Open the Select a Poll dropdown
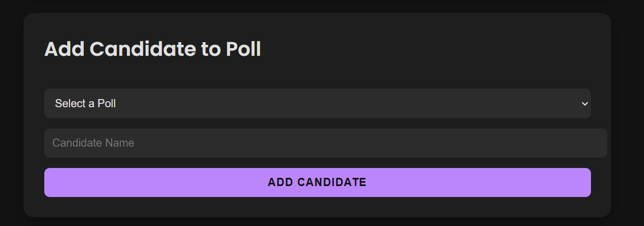The width and height of the screenshot is (644, 226). [317, 103]
